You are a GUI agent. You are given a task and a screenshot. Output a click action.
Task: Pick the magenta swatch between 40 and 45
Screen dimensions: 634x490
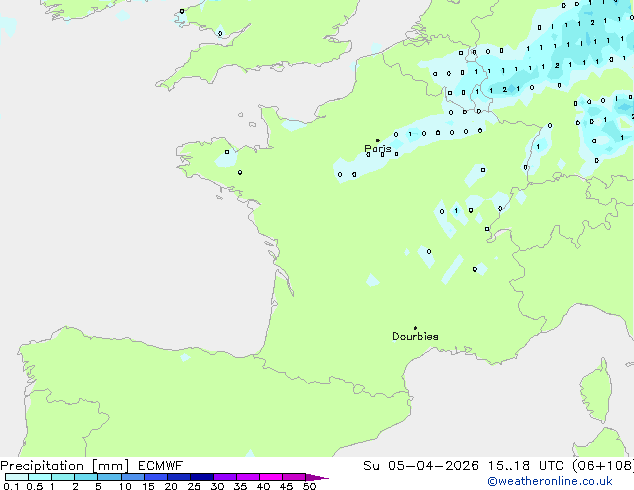(x=273, y=478)
